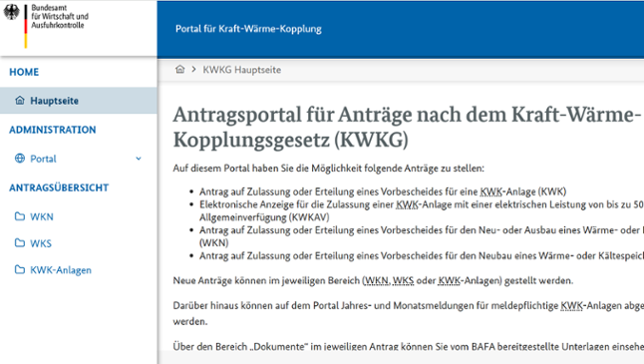Viewport: 644px width, 364px height.
Task: Click the ANTRAGSÜBERSICHT section heading
Action: click(59, 187)
